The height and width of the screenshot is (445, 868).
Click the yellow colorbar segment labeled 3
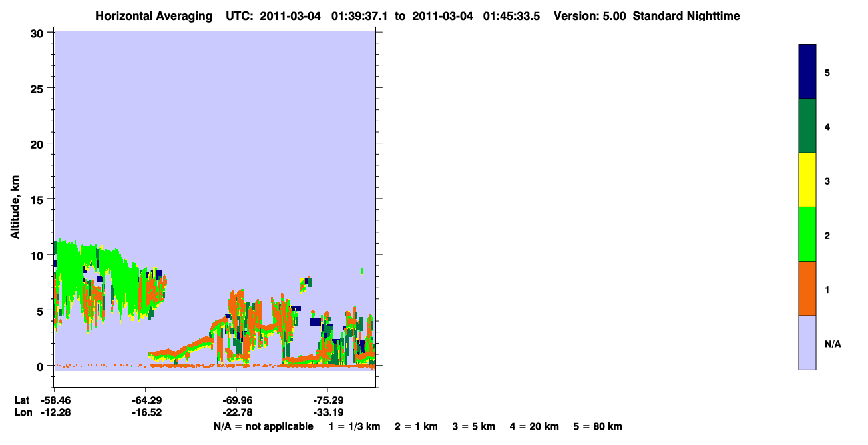tap(807, 180)
